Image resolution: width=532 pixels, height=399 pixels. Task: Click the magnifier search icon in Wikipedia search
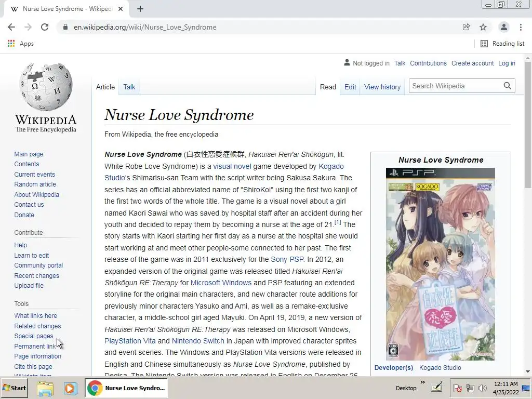pyautogui.click(x=507, y=86)
